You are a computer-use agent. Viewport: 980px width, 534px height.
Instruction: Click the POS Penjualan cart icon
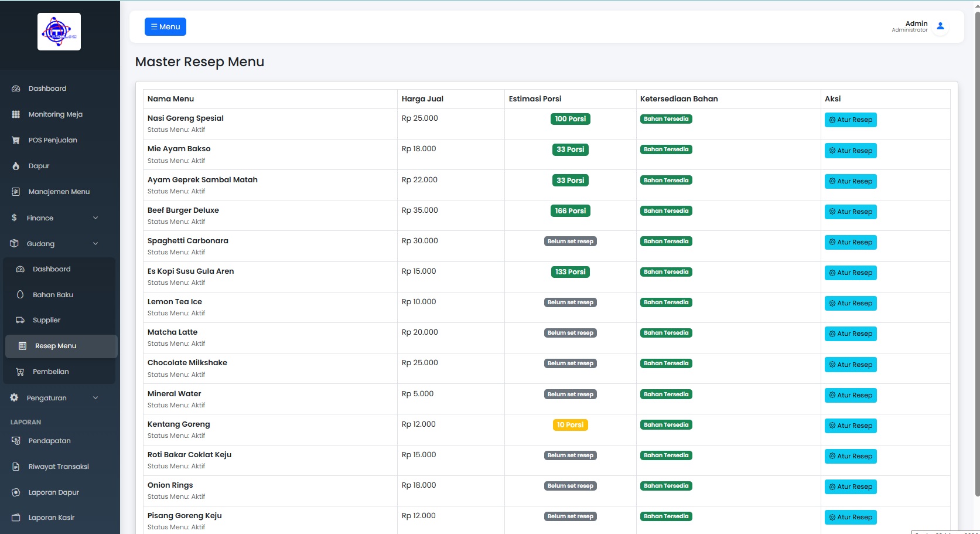16,140
